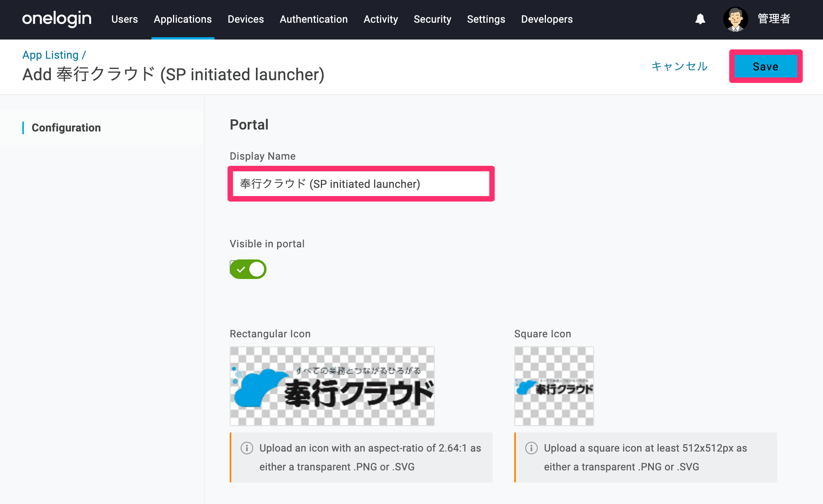This screenshot has height=504, width=823.
Task: Click the Rectangular Icon label
Action: pyautogui.click(x=270, y=334)
